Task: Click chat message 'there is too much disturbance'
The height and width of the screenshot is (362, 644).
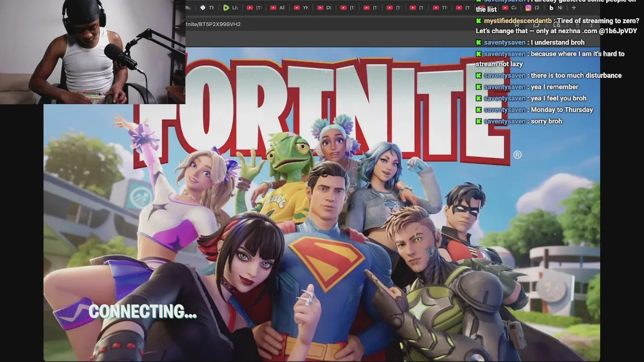Action: (576, 75)
